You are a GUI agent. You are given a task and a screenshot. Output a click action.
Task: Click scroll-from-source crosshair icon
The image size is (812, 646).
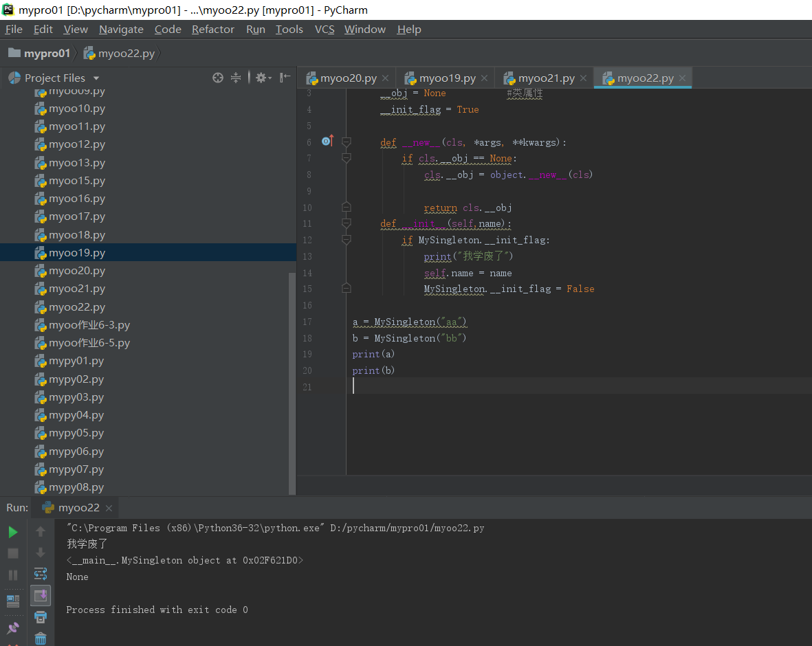pos(218,78)
